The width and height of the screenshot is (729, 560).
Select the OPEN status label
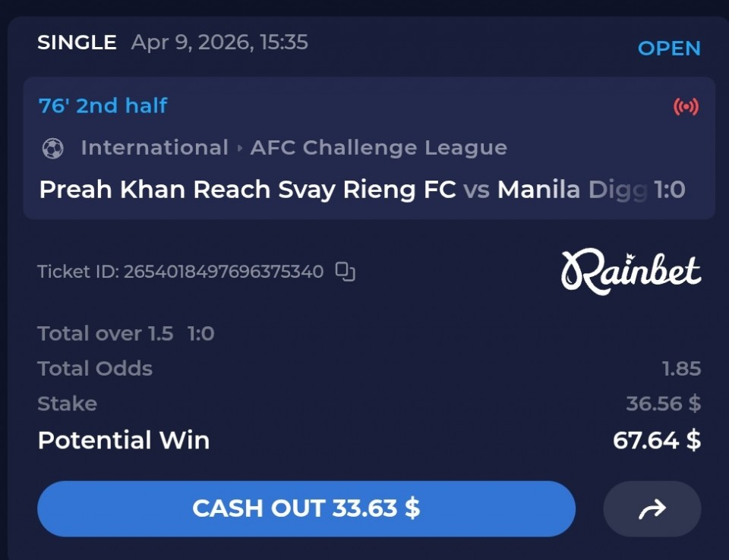point(669,49)
